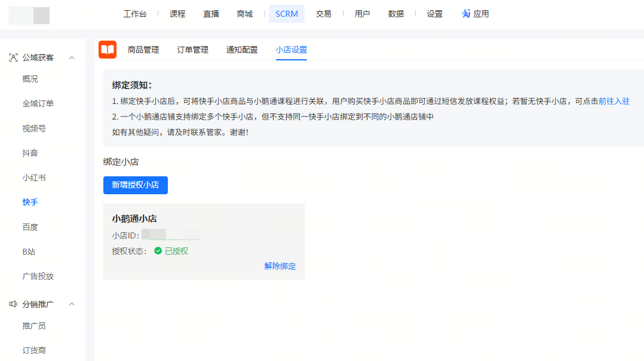Viewport: 644px width, 361px height.
Task: Click the 绑定须知 notice heading
Action: (x=132, y=85)
